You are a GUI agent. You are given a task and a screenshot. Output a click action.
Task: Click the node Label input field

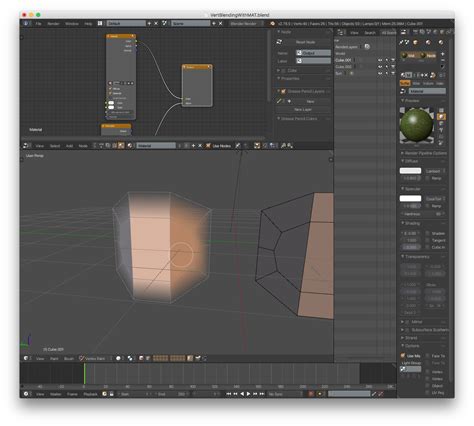click(x=313, y=61)
